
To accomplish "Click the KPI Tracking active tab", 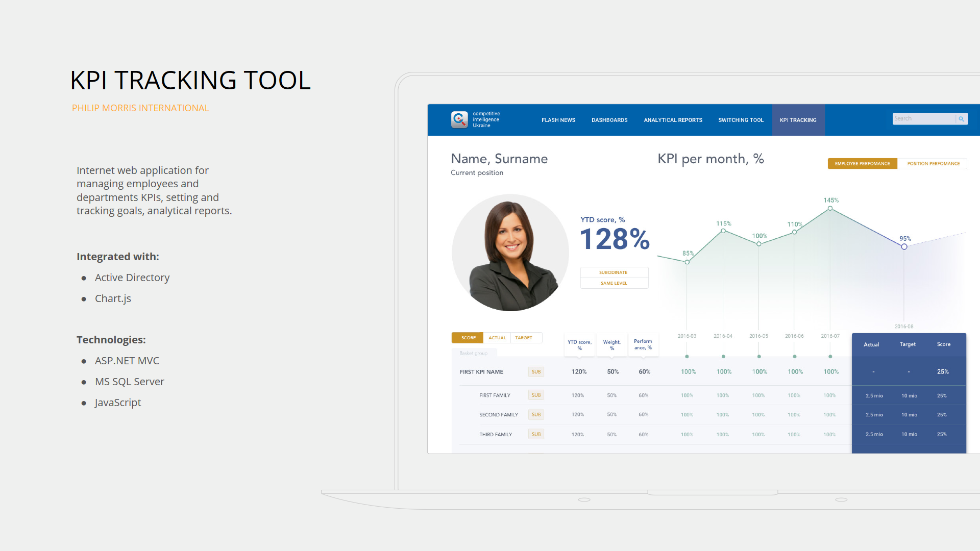I will [798, 120].
